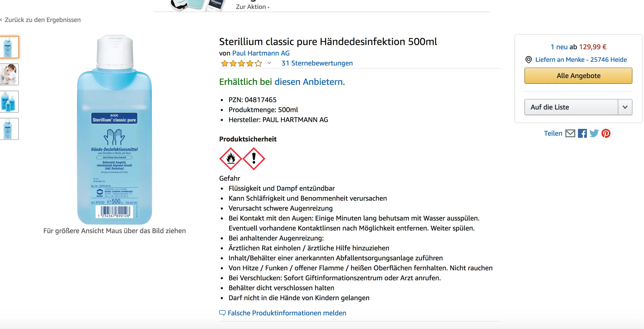Share product via email icon

[x=570, y=133]
